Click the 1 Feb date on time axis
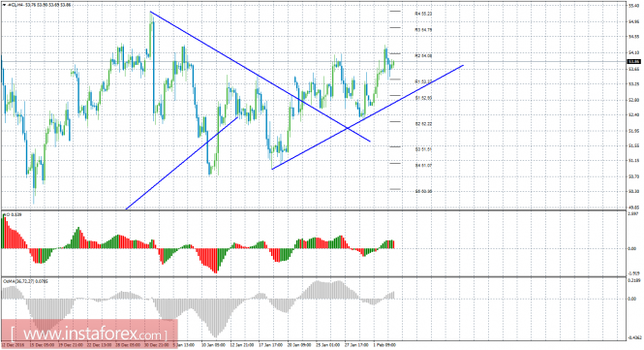Viewport: 644px width, 350px height. tap(384, 345)
